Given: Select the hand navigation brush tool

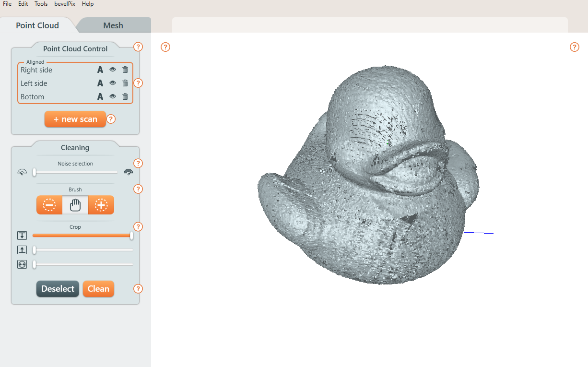Looking at the screenshot, I should click(75, 205).
